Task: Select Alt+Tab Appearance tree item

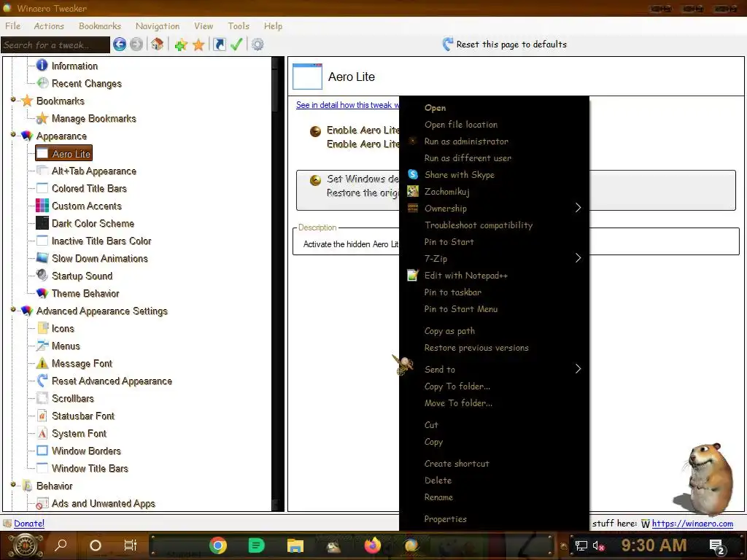Action: (x=94, y=171)
